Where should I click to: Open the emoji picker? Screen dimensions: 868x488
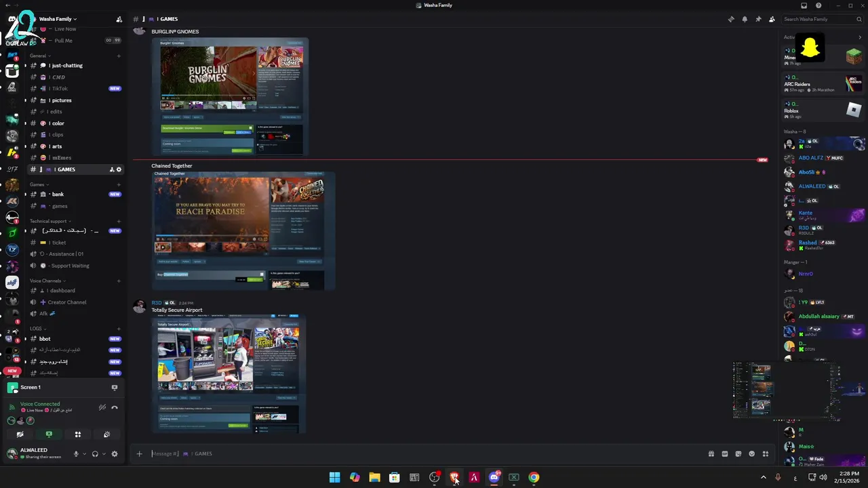pyautogui.click(x=751, y=454)
